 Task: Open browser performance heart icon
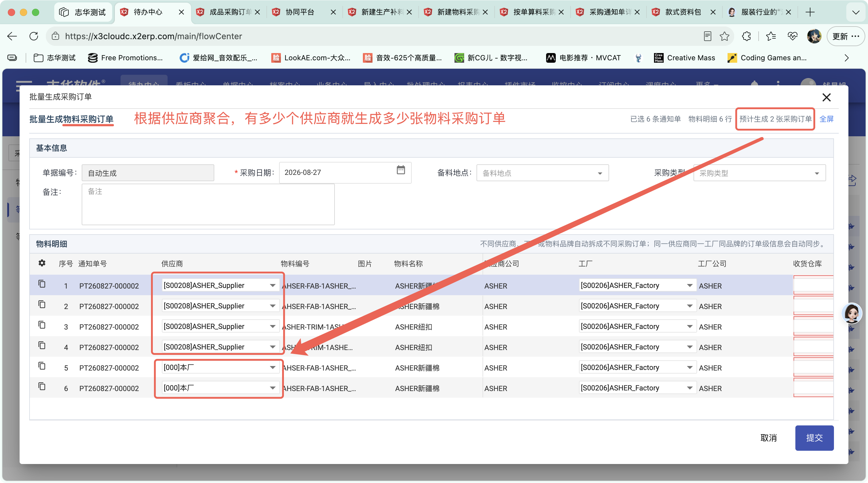point(792,36)
